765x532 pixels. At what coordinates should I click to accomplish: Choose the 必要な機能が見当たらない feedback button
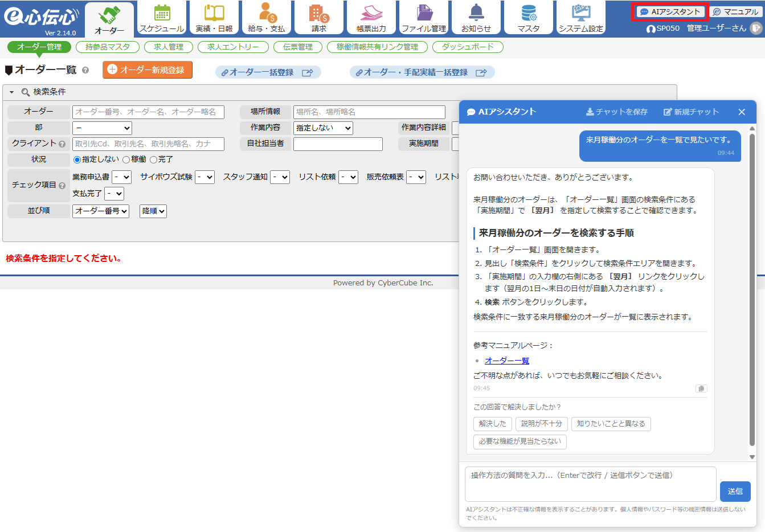pos(520,441)
